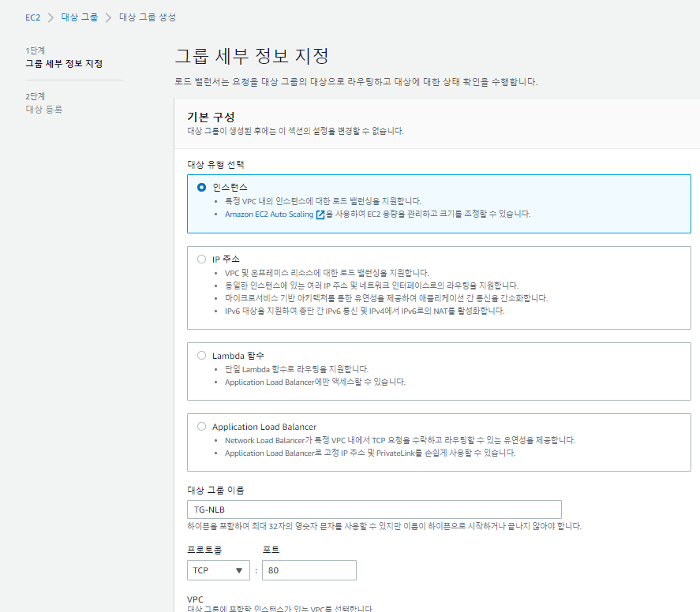Select the IP 주소 target type radio button
The height and width of the screenshot is (612, 700).
202,259
